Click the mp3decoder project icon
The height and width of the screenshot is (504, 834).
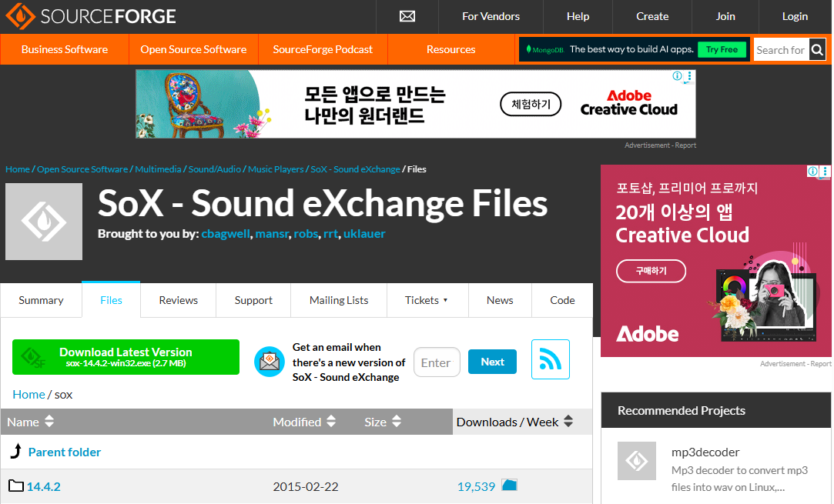tap(637, 461)
